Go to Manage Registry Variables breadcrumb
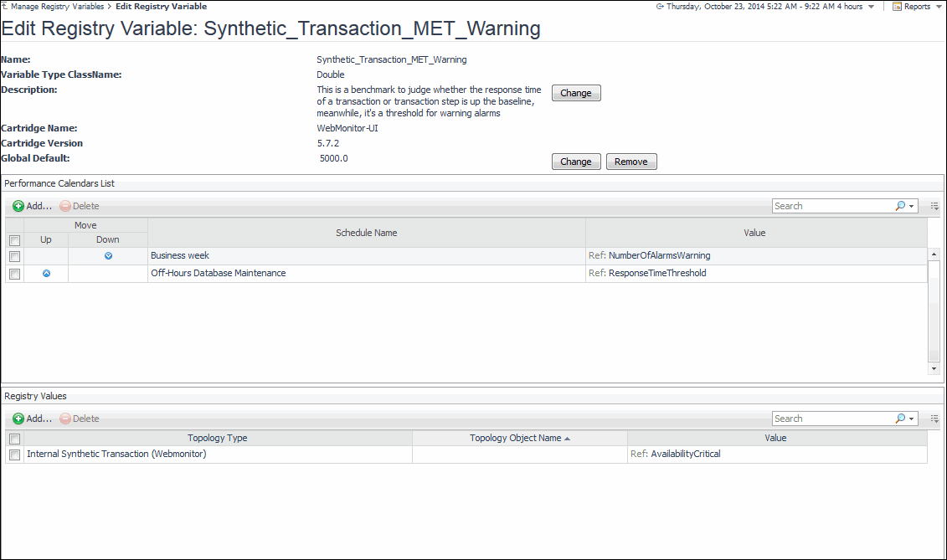This screenshot has height=560, width=947. pyautogui.click(x=57, y=7)
